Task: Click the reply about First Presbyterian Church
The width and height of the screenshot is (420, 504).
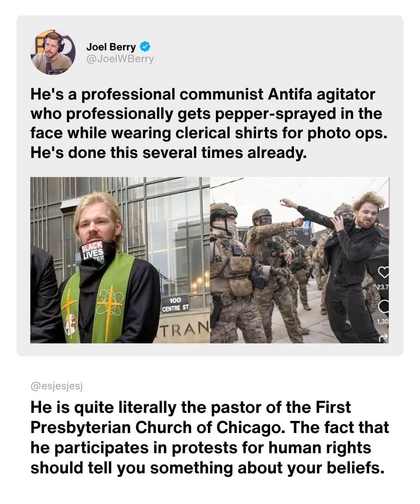Action: coord(210,438)
